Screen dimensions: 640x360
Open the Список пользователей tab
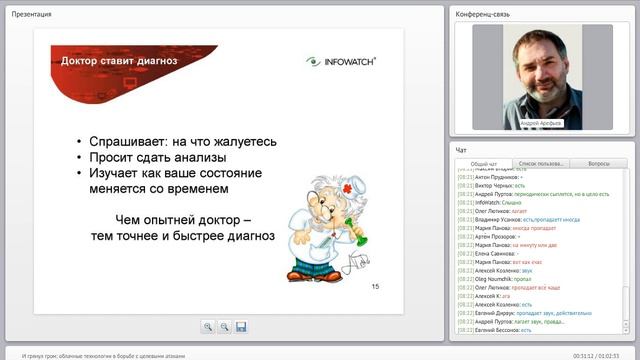[541, 164]
